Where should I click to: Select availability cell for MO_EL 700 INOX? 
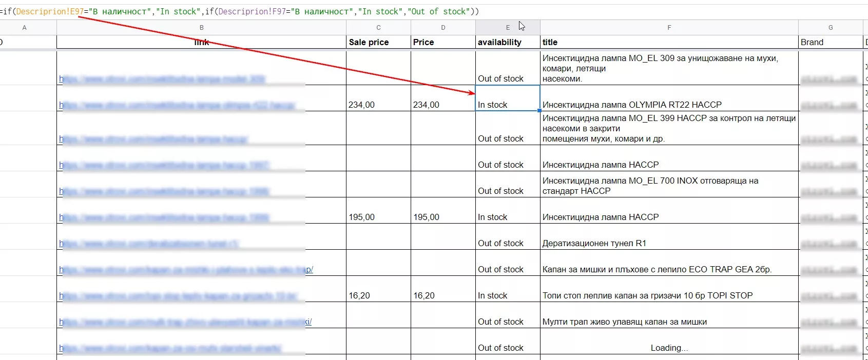click(508, 184)
